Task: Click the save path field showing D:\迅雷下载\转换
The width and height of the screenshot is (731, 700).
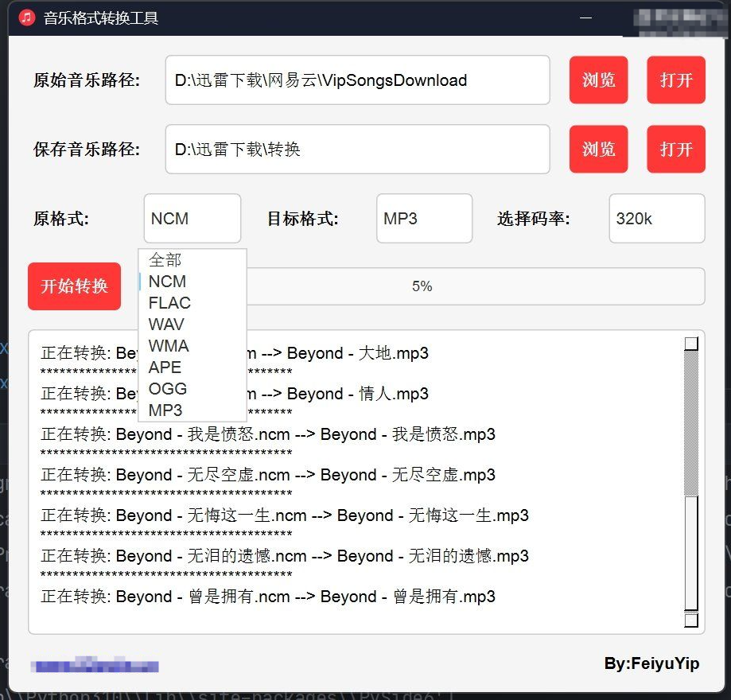Action: pos(356,149)
